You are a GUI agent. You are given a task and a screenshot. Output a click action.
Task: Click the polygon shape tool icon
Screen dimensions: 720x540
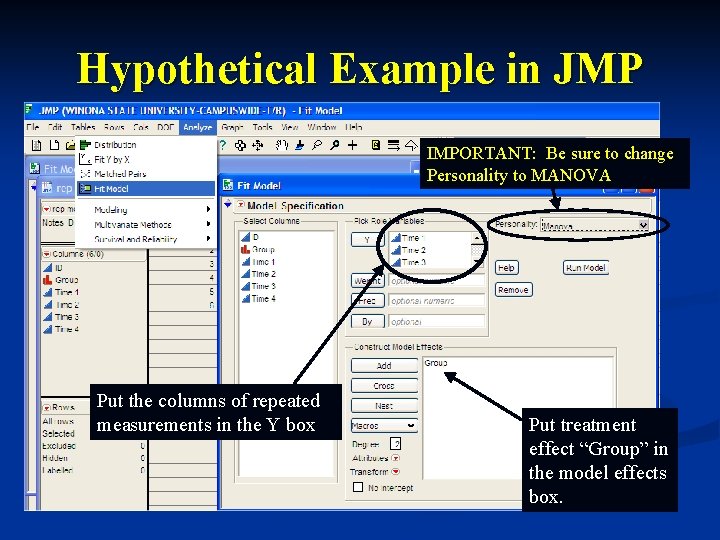pos(411,145)
